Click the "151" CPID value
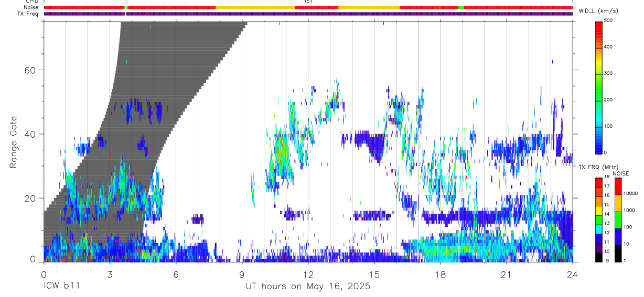Image resolution: width=644 pixels, height=297 pixels. coord(308,2)
